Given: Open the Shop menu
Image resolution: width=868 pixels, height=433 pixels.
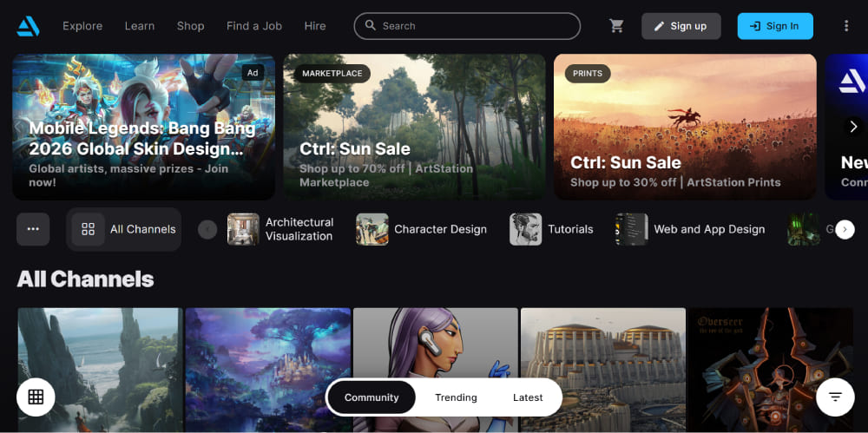Looking at the screenshot, I should click(x=190, y=26).
